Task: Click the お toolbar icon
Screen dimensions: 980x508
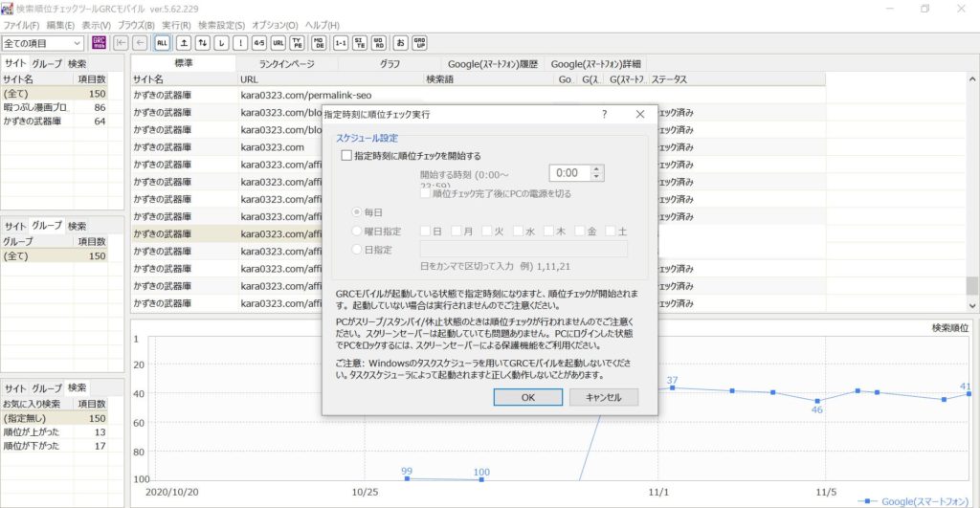Action: tap(401, 42)
